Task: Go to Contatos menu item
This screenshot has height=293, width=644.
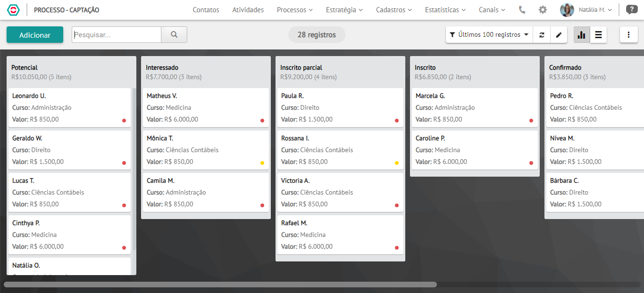Action: click(x=206, y=9)
